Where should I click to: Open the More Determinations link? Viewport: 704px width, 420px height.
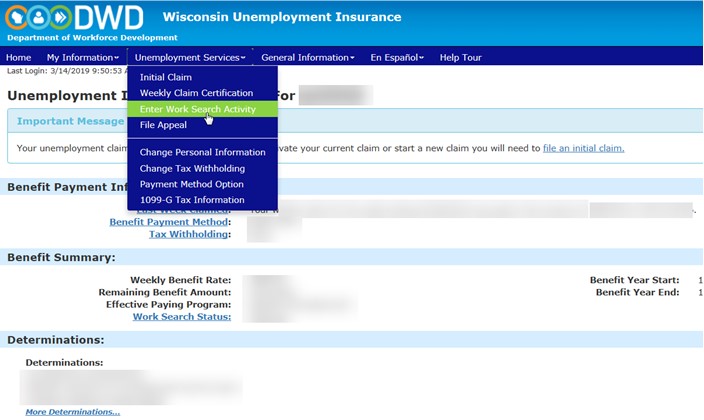pyautogui.click(x=72, y=412)
